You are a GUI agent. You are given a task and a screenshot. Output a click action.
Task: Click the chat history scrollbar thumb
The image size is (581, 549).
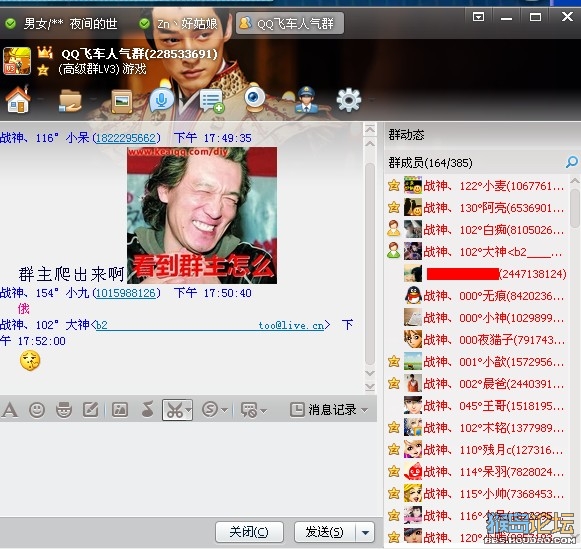point(369,264)
